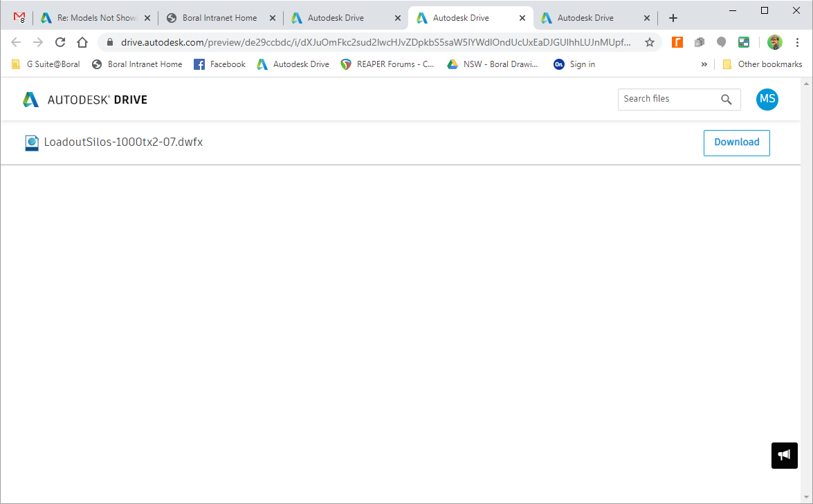The image size is (813, 504).
Task: Close the Re: Models Not Showing tab
Action: point(147,18)
